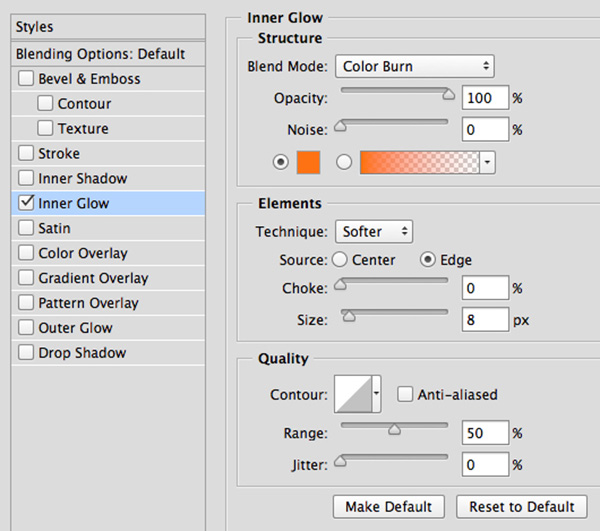Open the Technique Softer dropdown
This screenshot has width=600, height=531.
[373, 232]
